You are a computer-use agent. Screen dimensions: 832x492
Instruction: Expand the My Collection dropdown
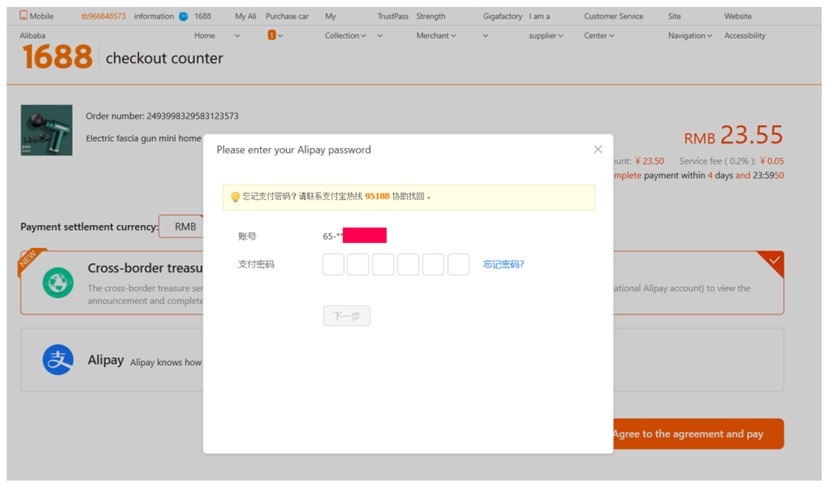coord(346,36)
